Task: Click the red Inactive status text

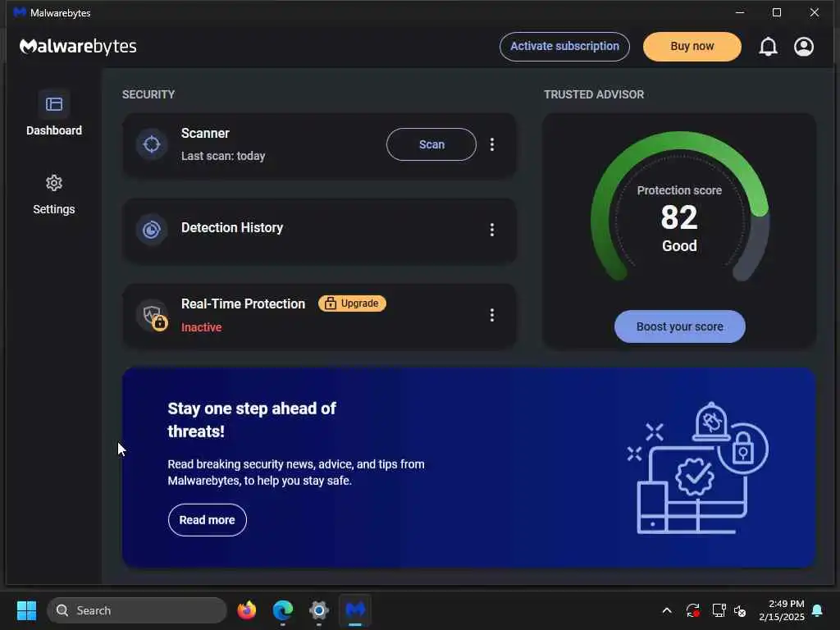Action: click(202, 327)
